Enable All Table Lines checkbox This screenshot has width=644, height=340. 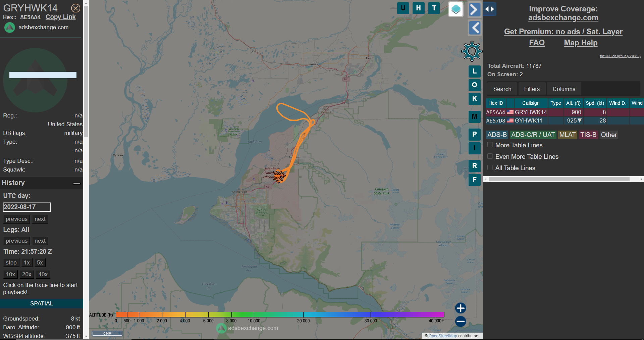490,168
